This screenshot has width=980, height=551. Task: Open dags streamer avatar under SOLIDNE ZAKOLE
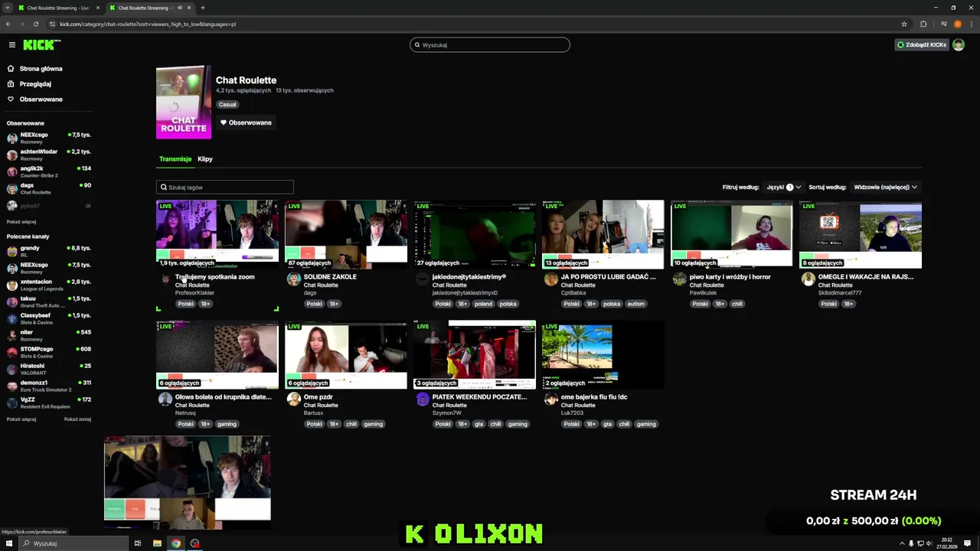[x=293, y=279]
